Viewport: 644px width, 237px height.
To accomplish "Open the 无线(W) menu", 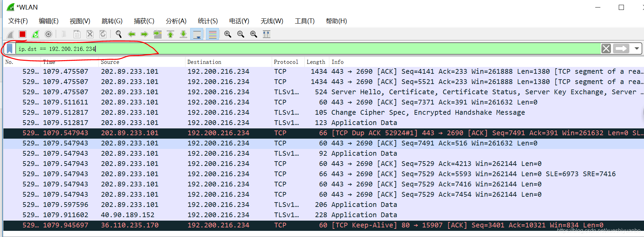I will tap(272, 21).
